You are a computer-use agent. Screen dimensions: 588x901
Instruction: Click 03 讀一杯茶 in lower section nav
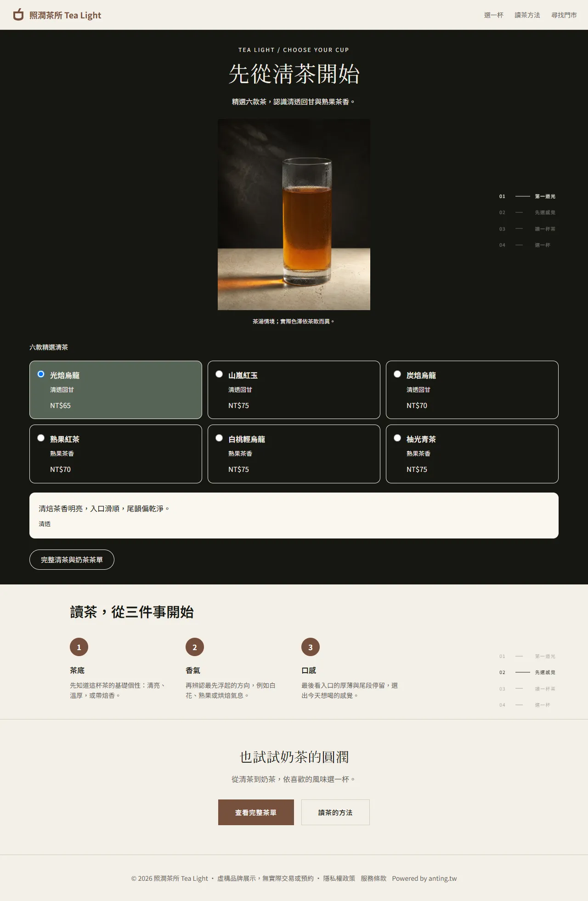527,689
